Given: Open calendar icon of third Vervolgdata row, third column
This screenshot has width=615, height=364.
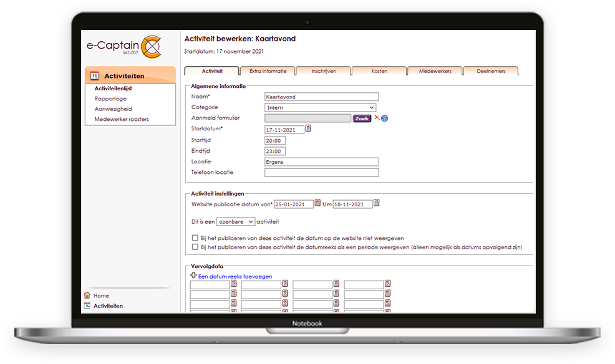Looking at the screenshot, I should [x=337, y=302].
